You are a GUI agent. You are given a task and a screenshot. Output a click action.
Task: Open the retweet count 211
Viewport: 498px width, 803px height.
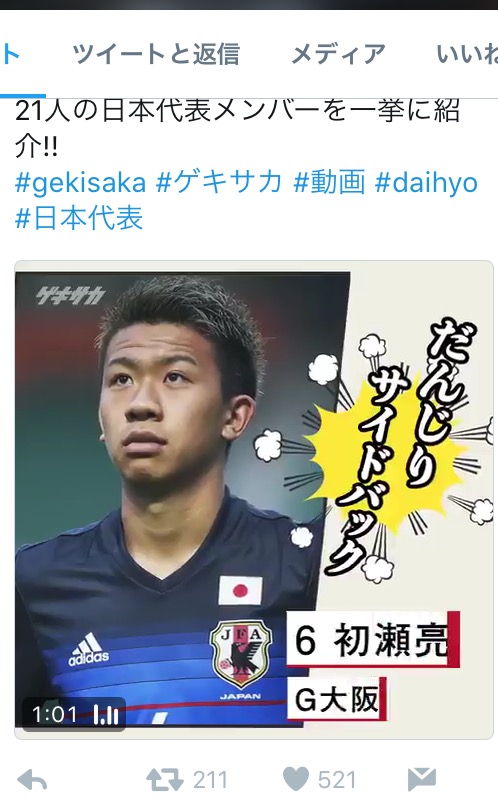click(x=210, y=780)
